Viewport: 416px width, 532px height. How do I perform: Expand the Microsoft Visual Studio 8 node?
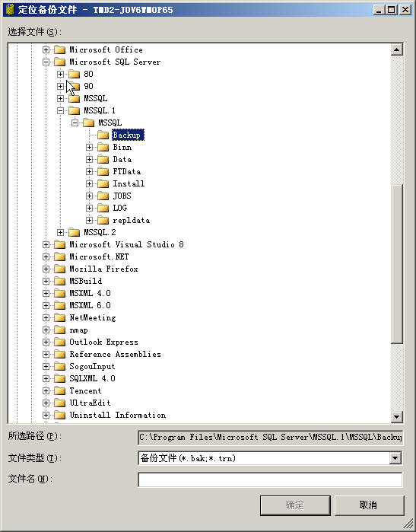tap(46, 244)
